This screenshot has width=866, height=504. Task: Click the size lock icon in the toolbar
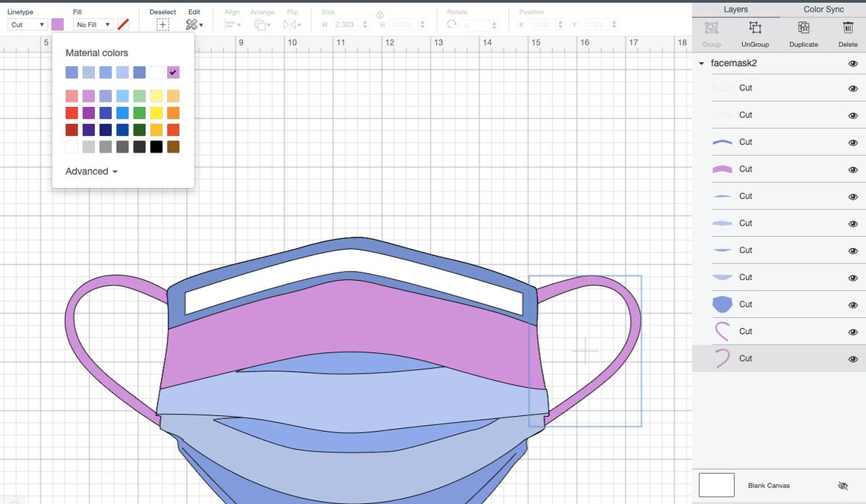coord(380,15)
